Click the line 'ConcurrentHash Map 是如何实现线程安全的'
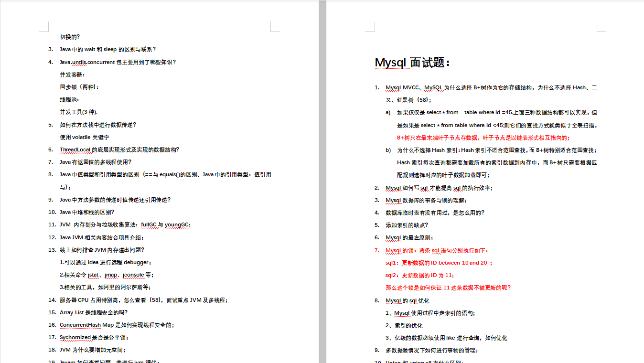Screen dimensions: 644x363 pyautogui.click(x=117, y=325)
